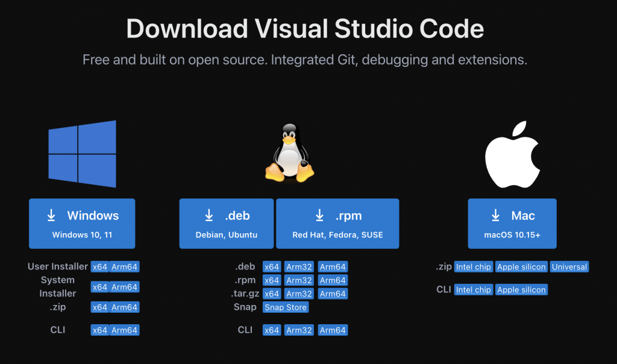Download VS Code for Windows 10, 11
The height and width of the screenshot is (364, 617).
pos(82,224)
